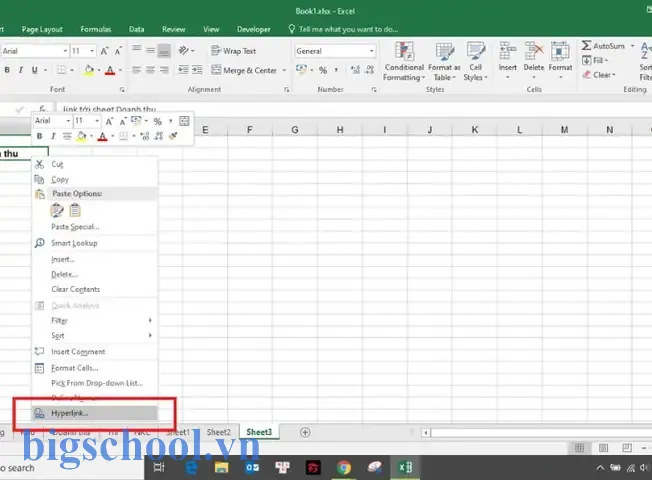Click the AutoSum button
Screen dimensions: 652x480
click(603, 46)
